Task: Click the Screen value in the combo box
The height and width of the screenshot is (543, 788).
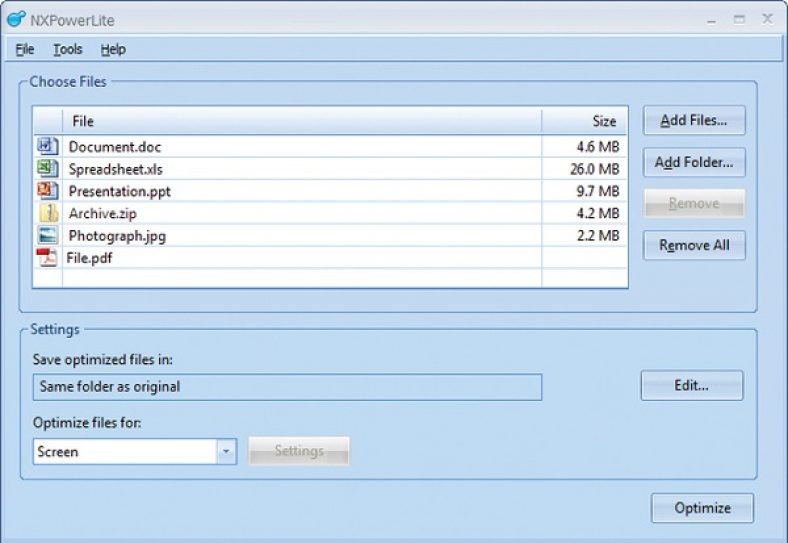Action: point(58,451)
